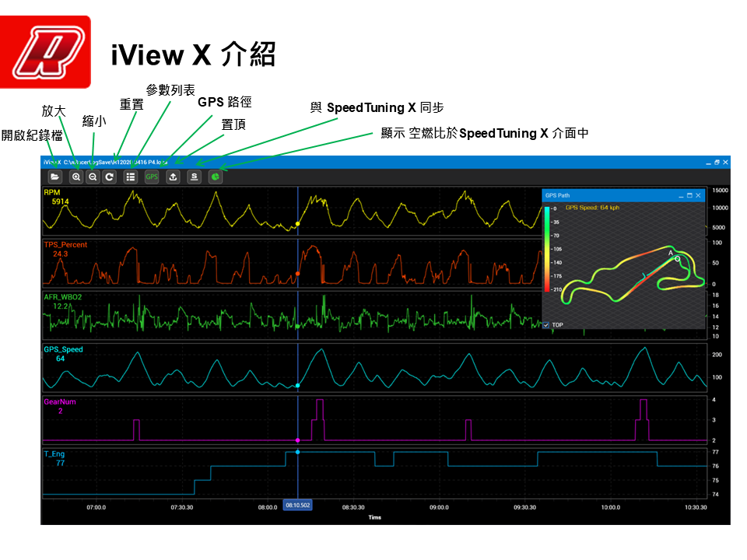
Task: Click the green AFR display pie icon
Action: click(216, 177)
